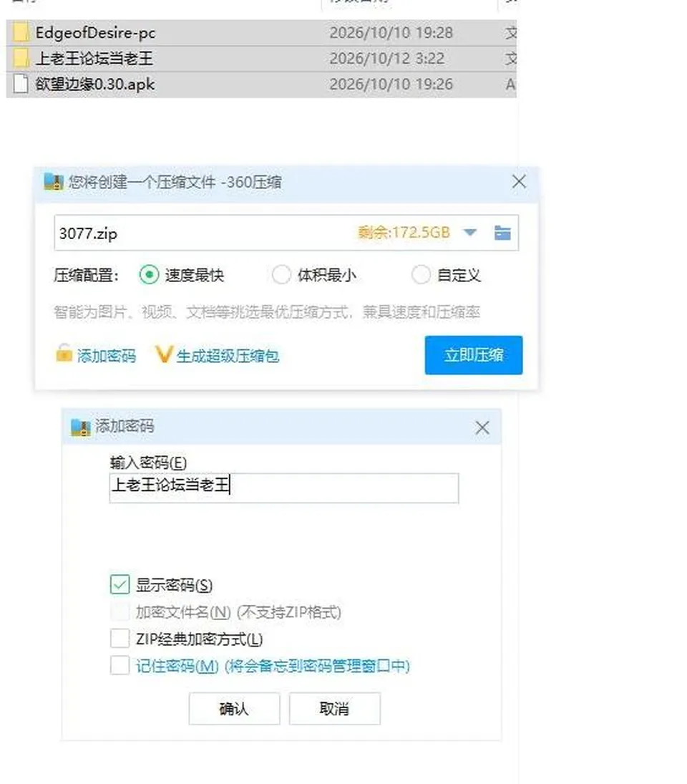Click the orange V super-compress icon
This screenshot has height=784, width=687.
[164, 354]
